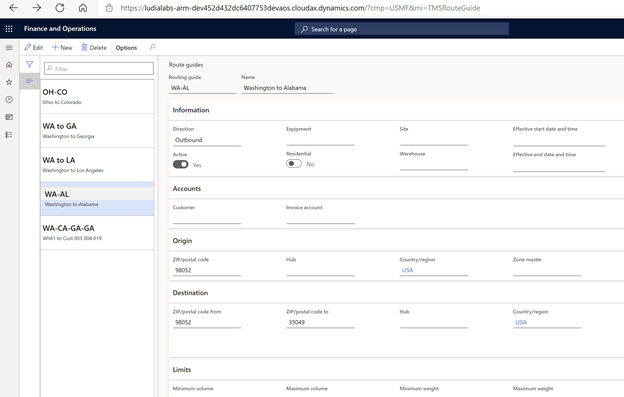Screen dimensions: 624x397
Task: Go back with browser back arrow
Action: (x=14, y=8)
